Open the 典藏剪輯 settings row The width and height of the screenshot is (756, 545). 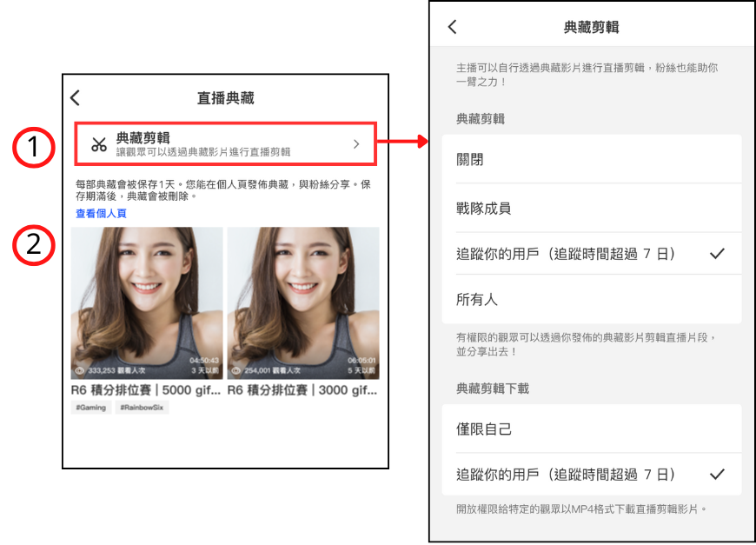point(226,143)
